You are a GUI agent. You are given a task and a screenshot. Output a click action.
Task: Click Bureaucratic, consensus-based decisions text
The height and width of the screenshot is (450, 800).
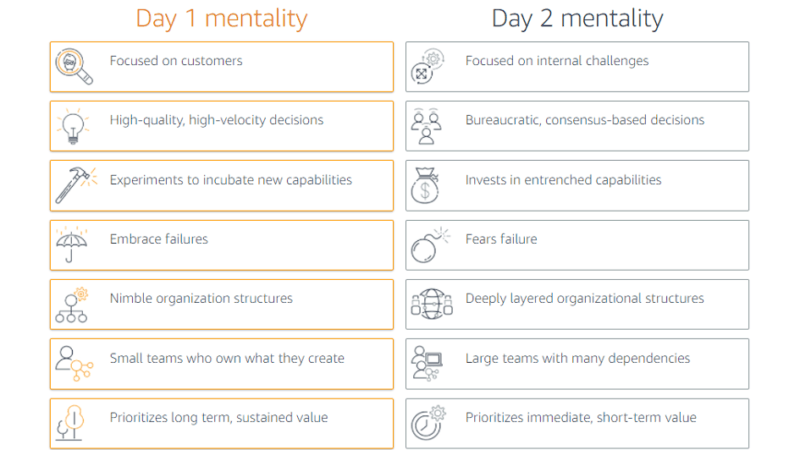click(x=585, y=120)
